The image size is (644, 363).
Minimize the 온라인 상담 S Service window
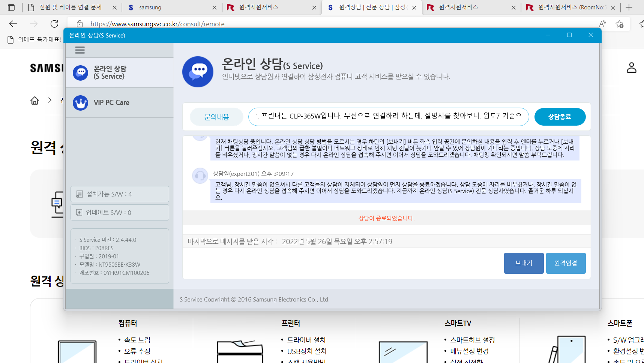pyautogui.click(x=548, y=35)
